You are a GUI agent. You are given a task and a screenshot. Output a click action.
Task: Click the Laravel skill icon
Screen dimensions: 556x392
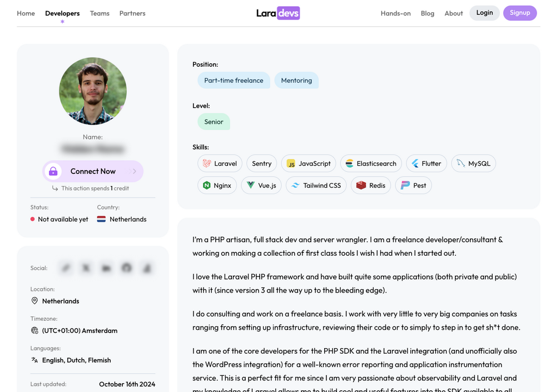[x=207, y=163]
